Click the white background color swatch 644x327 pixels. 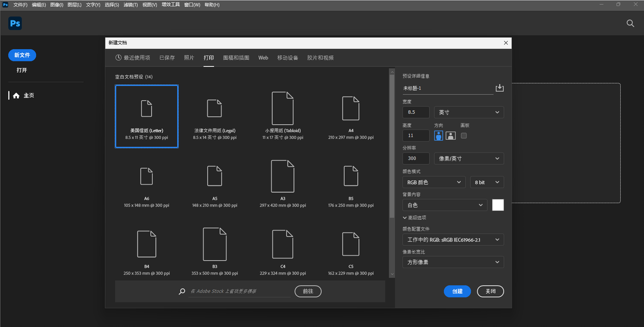coord(498,205)
